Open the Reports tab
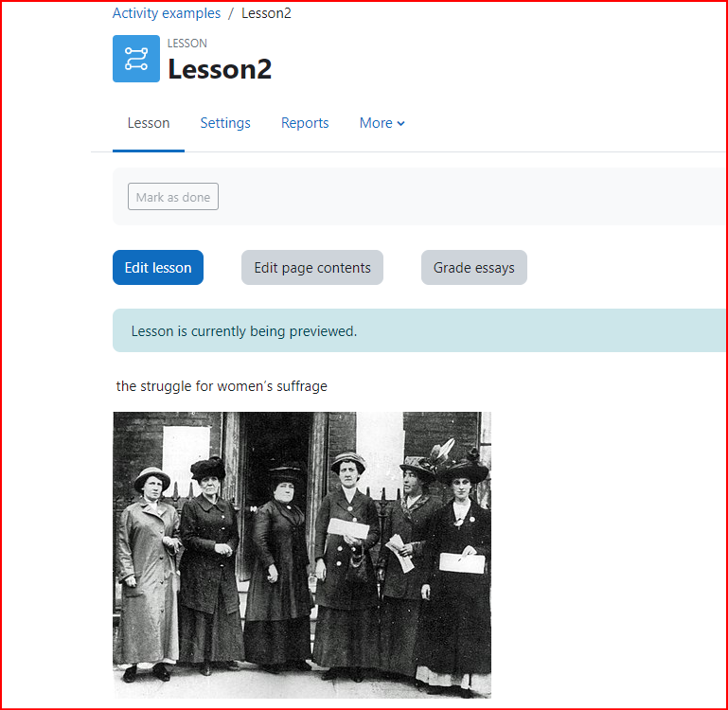This screenshot has height=710, width=728. [305, 123]
